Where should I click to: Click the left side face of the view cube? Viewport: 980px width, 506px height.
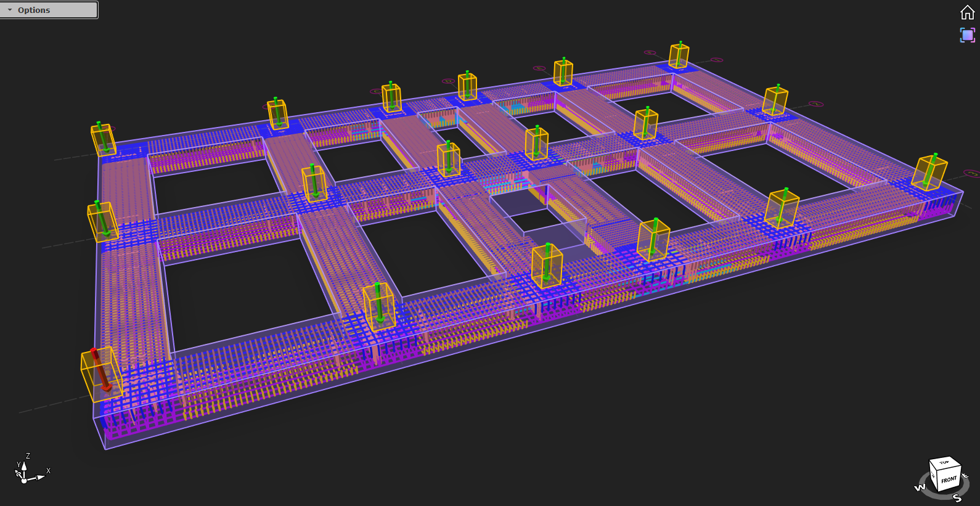(933, 475)
